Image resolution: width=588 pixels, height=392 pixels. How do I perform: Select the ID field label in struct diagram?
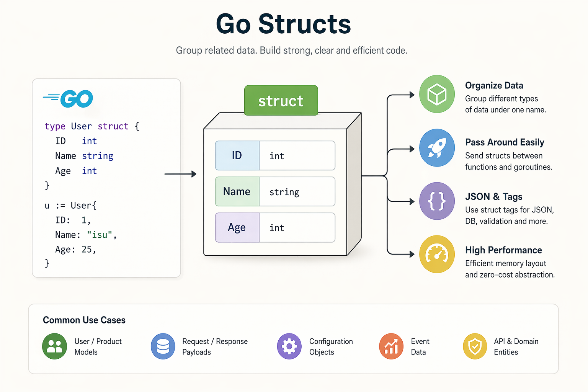pyautogui.click(x=237, y=155)
